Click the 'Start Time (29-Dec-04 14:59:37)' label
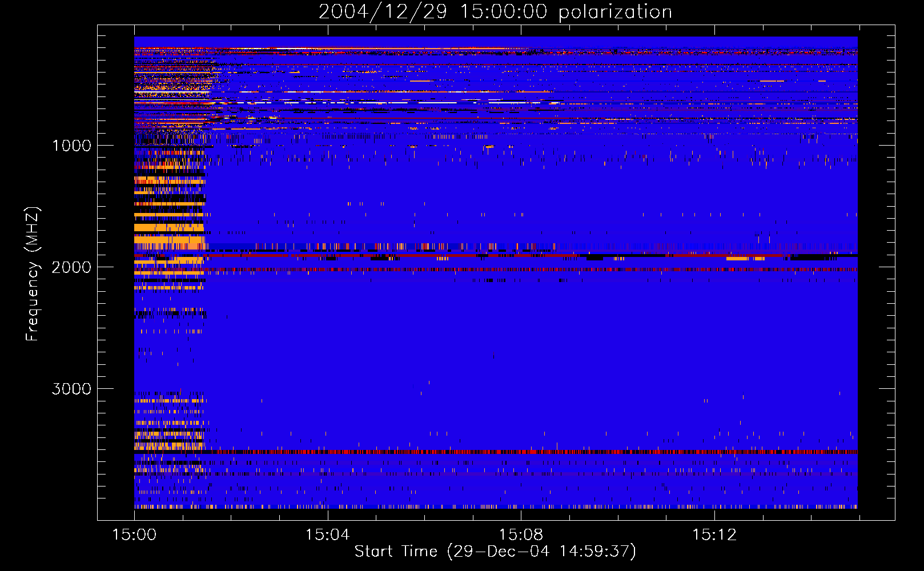 495,552
